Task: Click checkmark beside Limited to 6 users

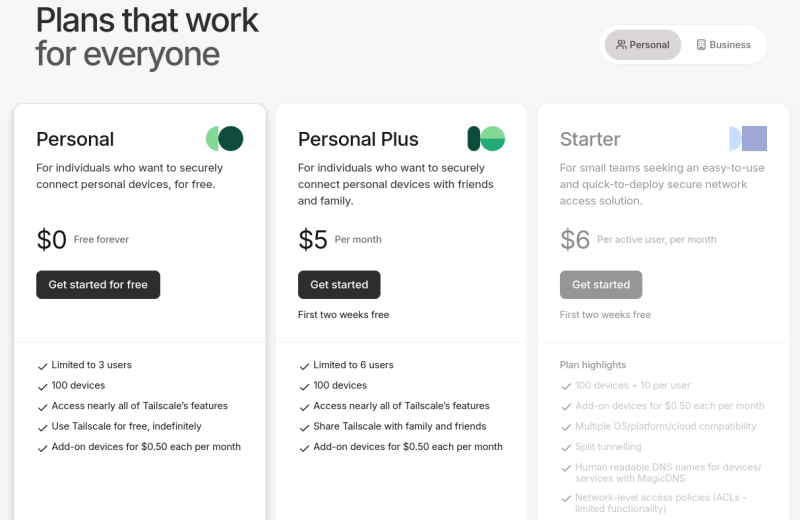Action: coord(304,366)
